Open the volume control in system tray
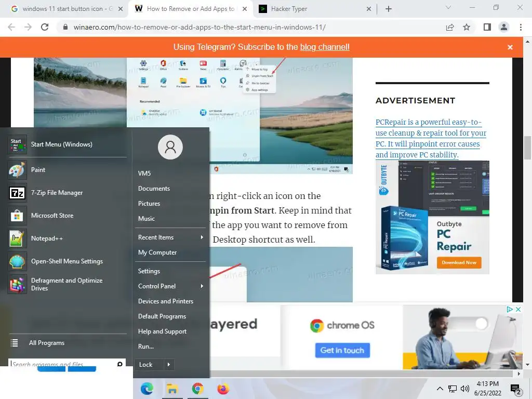Screen dimensions: 532x399 (x=465, y=389)
